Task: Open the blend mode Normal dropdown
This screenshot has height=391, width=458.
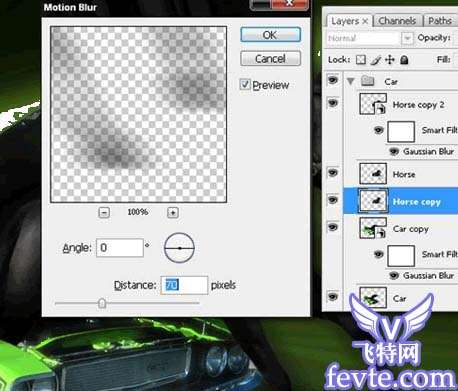Action: pyautogui.click(x=407, y=38)
